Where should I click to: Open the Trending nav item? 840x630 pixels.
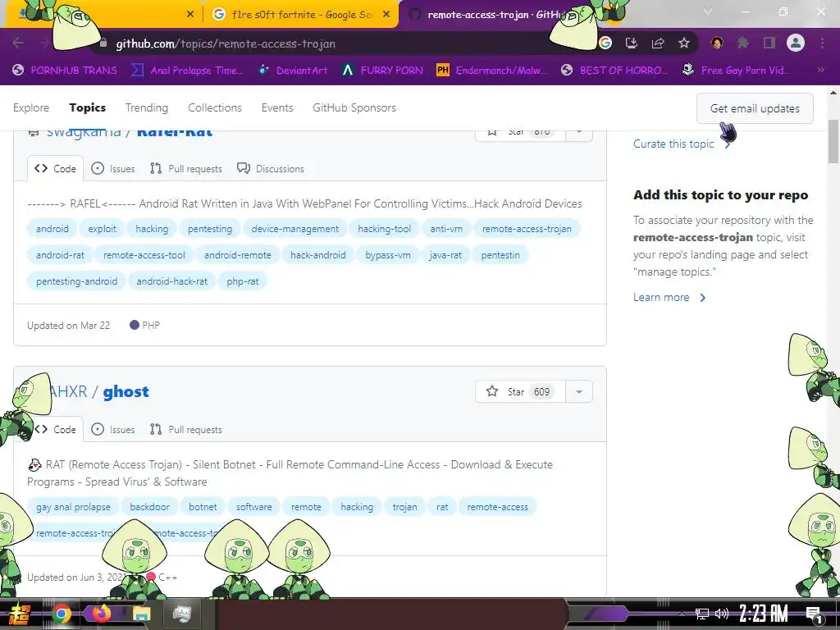pos(147,107)
